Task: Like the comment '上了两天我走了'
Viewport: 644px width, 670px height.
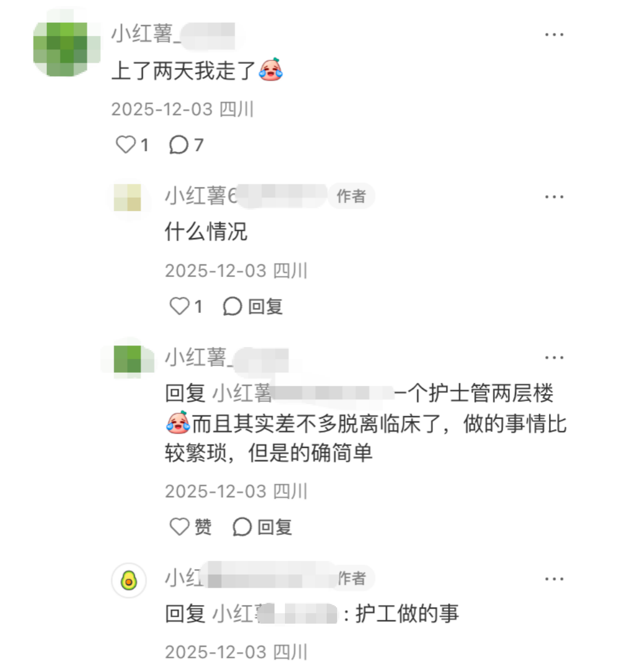Action: click(132, 145)
